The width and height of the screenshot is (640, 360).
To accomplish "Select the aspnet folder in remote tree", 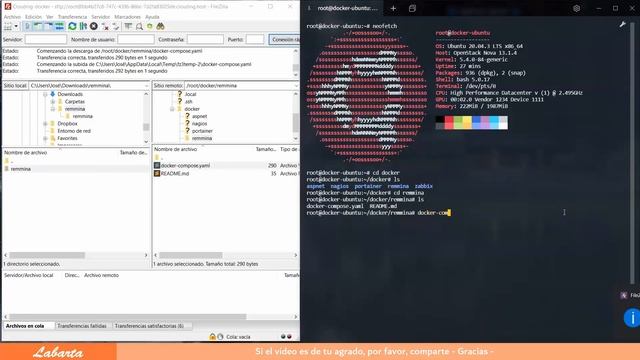I will click(200, 116).
